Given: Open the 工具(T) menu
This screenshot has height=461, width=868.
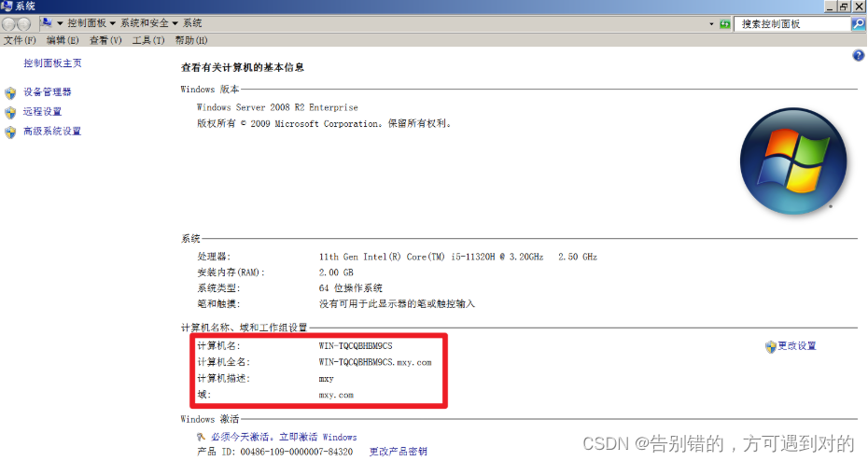Looking at the screenshot, I should tap(148, 40).
